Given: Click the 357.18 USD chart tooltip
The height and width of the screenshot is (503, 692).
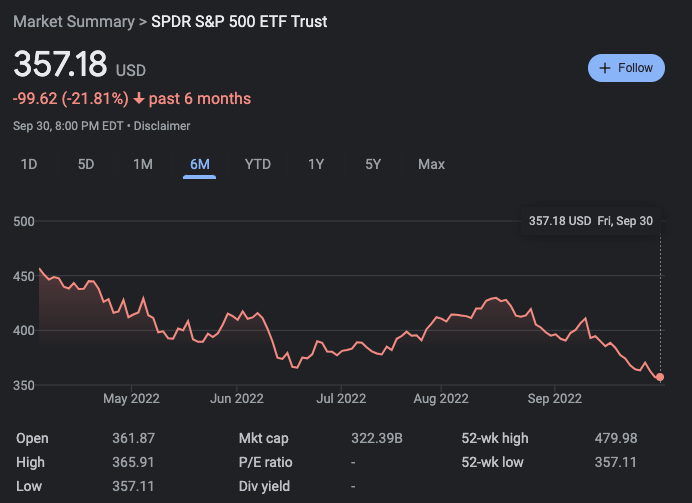Looking at the screenshot, I should pyautogui.click(x=590, y=220).
